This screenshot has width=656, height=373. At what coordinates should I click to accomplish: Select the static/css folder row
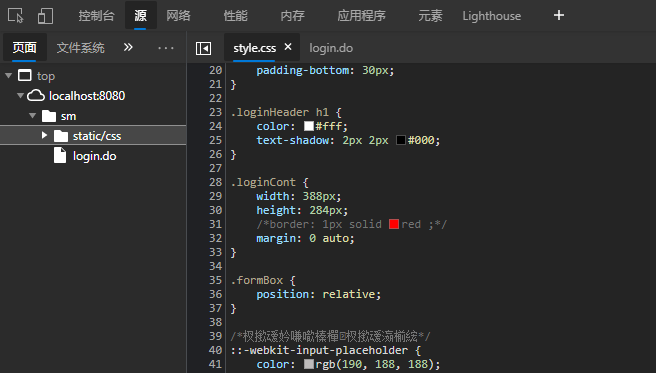93,135
